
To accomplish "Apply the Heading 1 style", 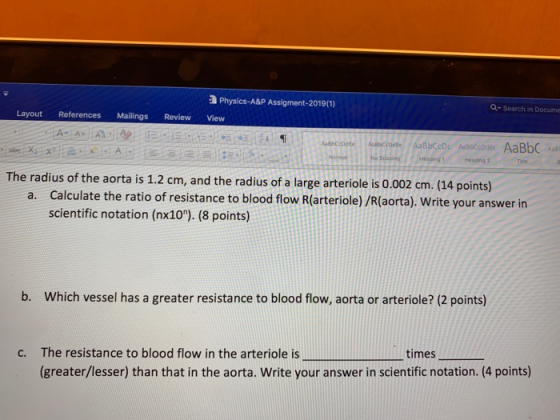I will pyautogui.click(x=432, y=152).
